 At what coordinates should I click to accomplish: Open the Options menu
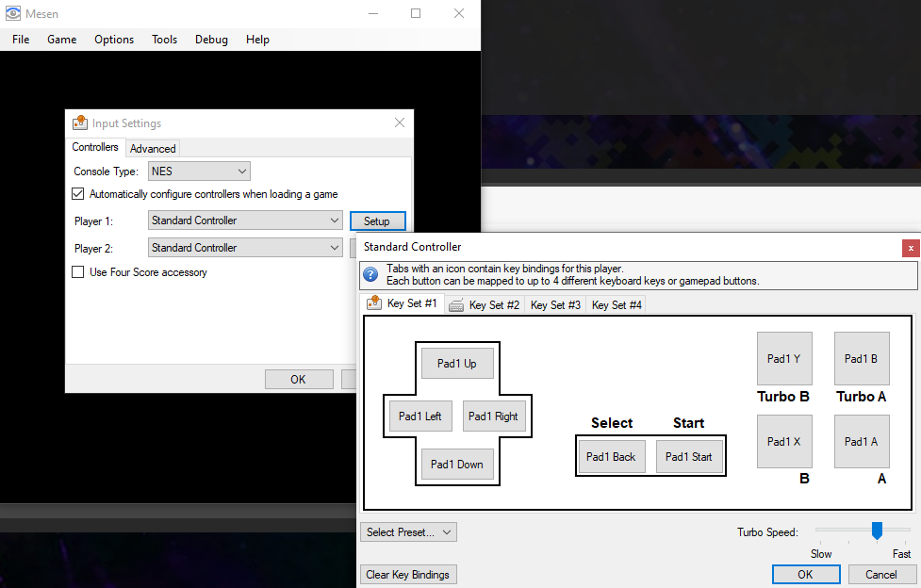click(x=114, y=40)
